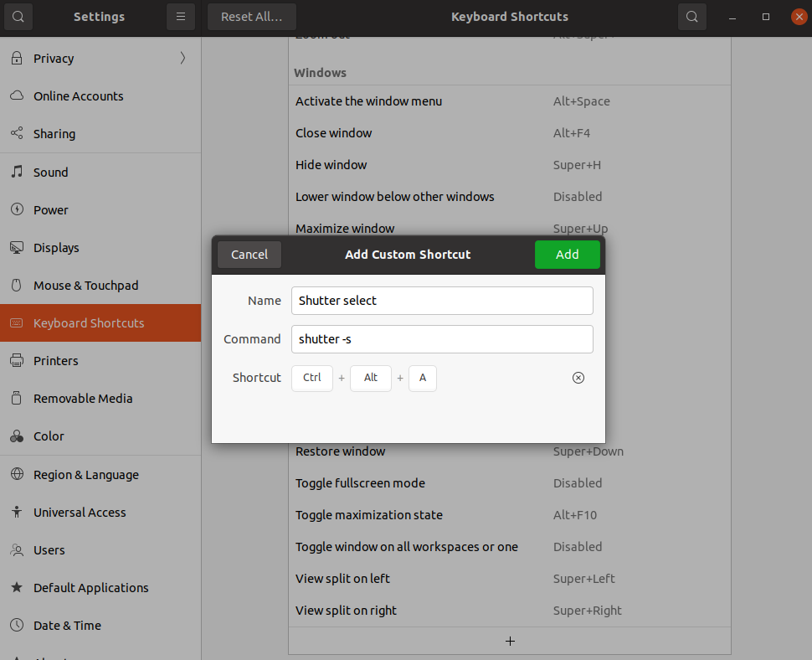This screenshot has width=812, height=660.
Task: Click the Sharing icon in sidebar
Action: [x=17, y=133]
